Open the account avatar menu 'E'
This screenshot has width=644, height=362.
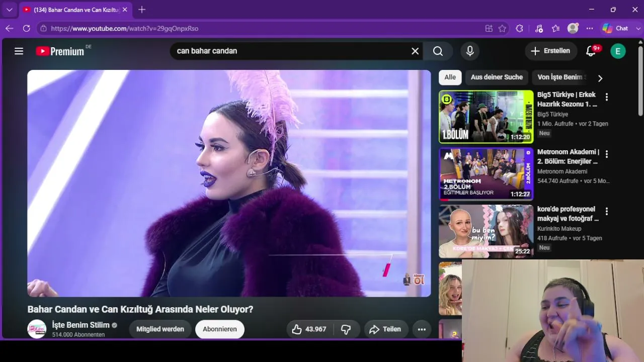point(618,51)
